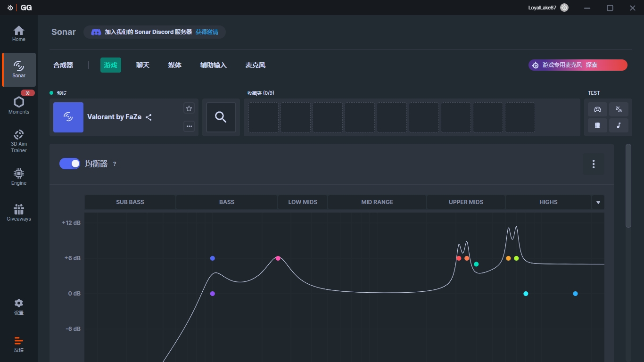The image size is (644, 362).
Task: Switch to the 合成器 (mixer) tab
Action: click(x=63, y=65)
